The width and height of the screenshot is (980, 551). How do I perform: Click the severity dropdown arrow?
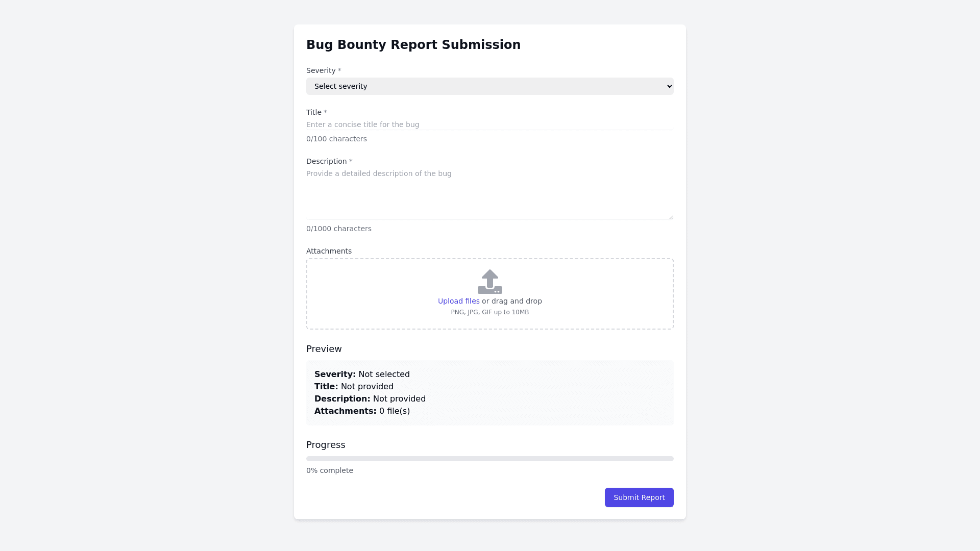(x=669, y=86)
